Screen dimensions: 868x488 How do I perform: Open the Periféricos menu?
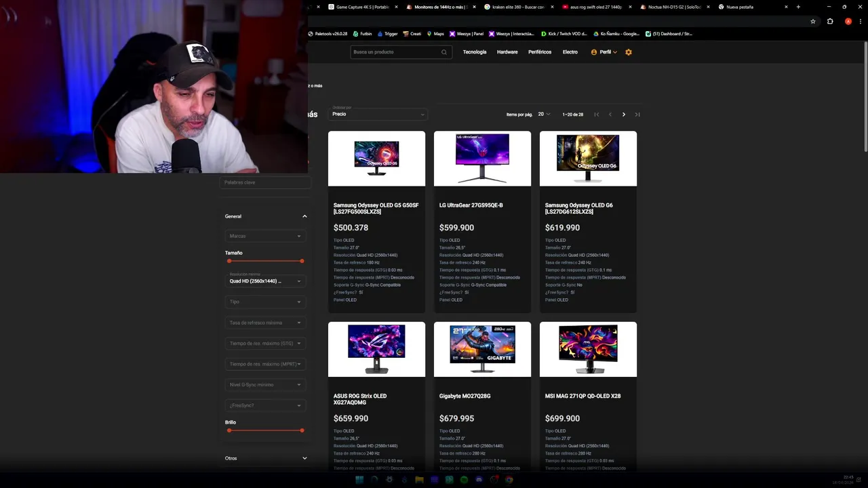(x=540, y=52)
